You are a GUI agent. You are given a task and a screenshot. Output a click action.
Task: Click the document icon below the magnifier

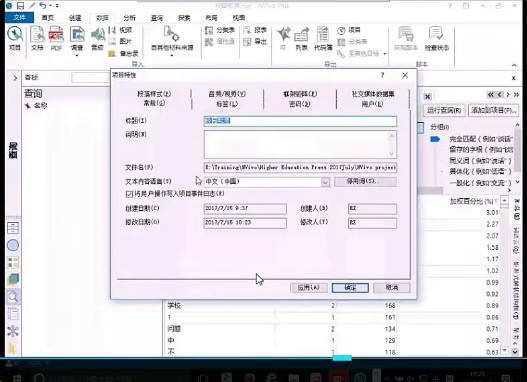13,314
